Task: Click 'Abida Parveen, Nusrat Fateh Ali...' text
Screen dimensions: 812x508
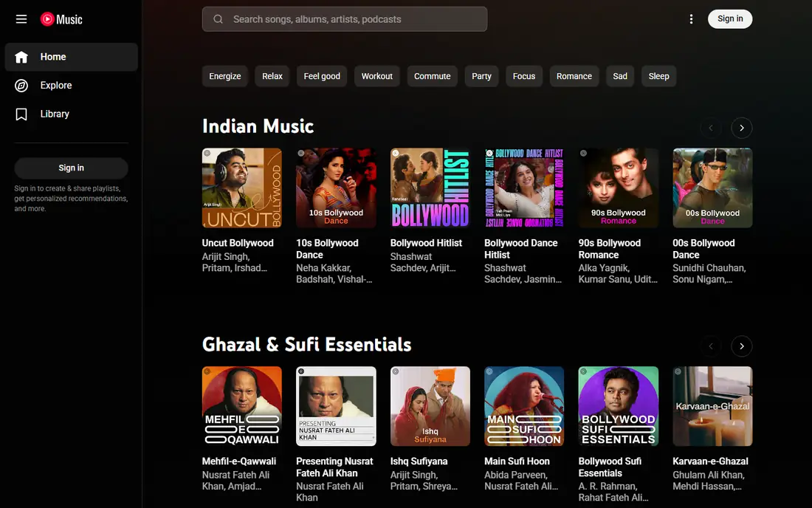Action: click(521, 481)
